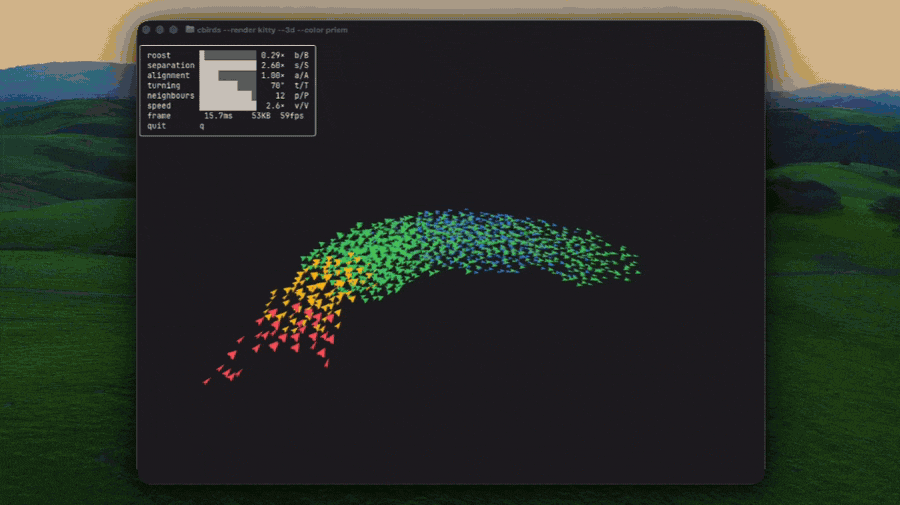Click the folder icon in the title bar
Image resolution: width=900 pixels, height=505 pixels.
[190, 29]
